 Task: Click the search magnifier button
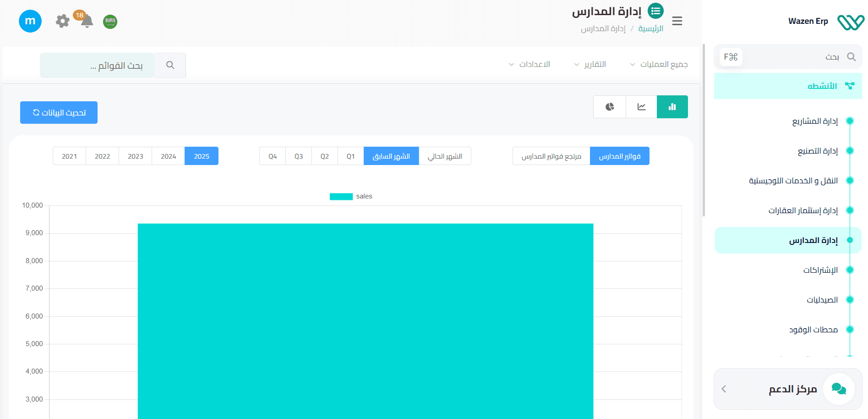pos(170,65)
